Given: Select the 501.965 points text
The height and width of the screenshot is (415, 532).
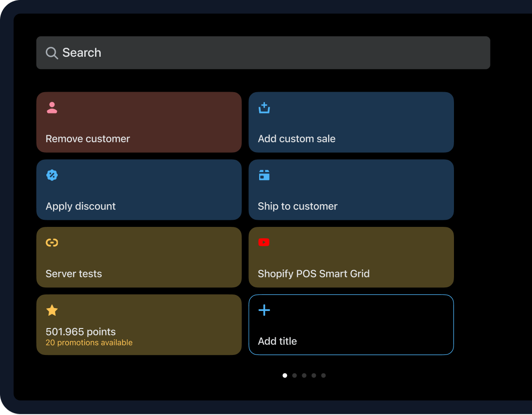Looking at the screenshot, I should tap(81, 332).
